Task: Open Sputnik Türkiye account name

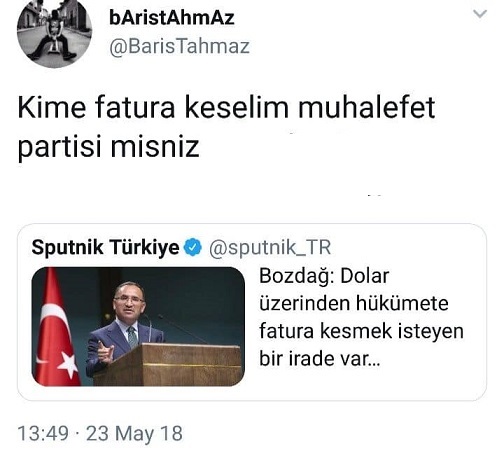Action: click(105, 247)
